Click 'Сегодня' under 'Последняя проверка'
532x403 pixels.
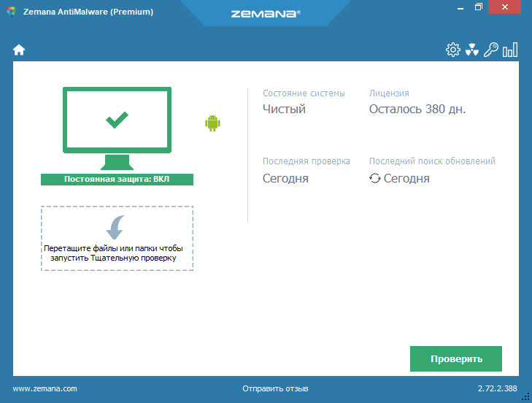click(x=285, y=178)
